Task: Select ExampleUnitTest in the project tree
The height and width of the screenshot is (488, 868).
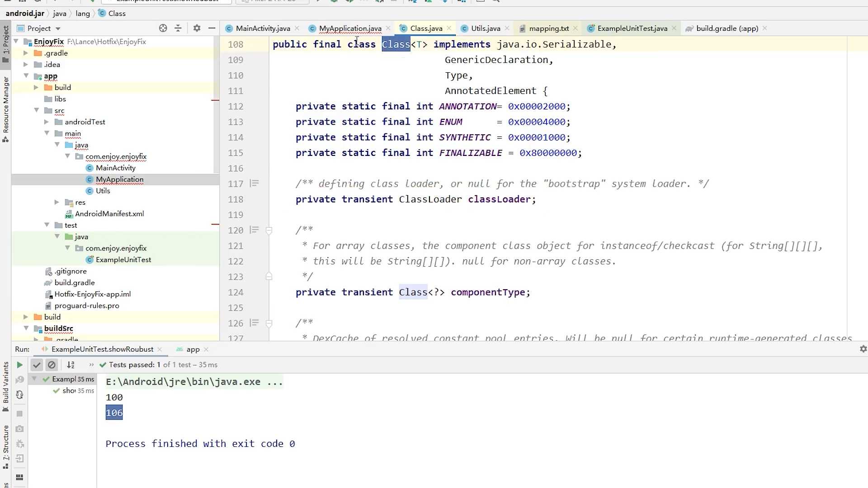Action: (x=123, y=259)
